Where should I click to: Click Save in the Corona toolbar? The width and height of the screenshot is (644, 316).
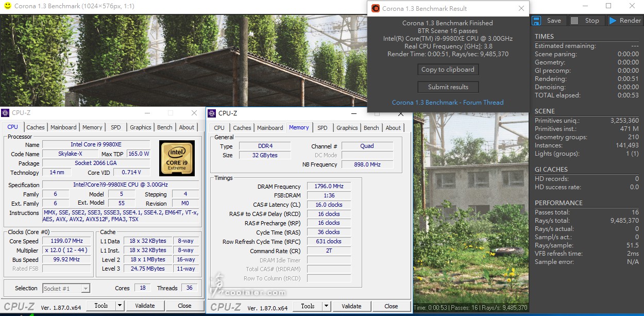(x=548, y=21)
